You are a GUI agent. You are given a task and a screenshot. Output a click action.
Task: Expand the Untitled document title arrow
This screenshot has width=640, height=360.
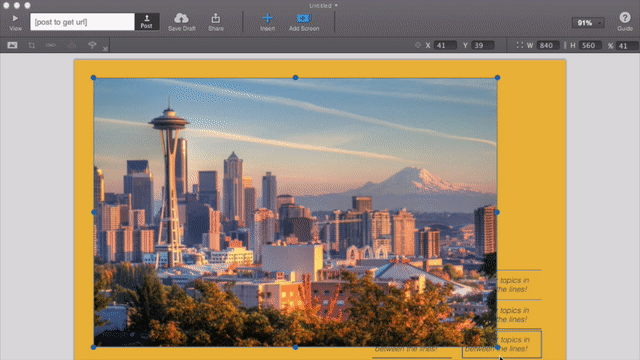pos(336,6)
